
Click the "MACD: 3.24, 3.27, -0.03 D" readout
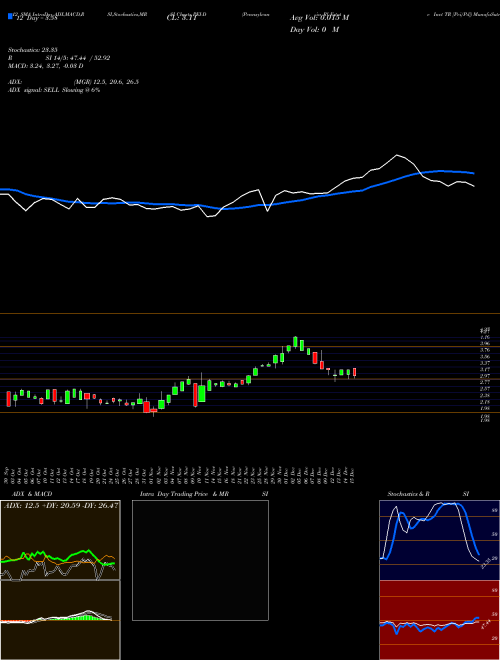(45, 66)
